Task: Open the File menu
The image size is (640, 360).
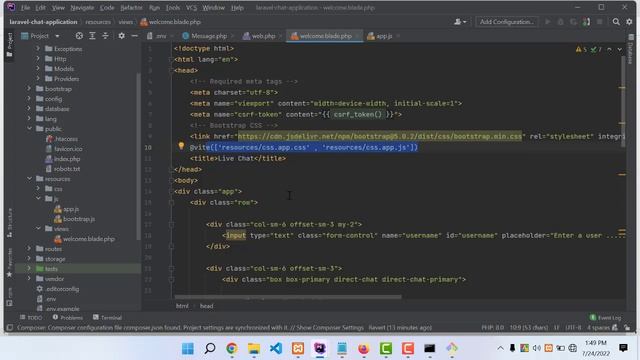Action: pos(25,8)
